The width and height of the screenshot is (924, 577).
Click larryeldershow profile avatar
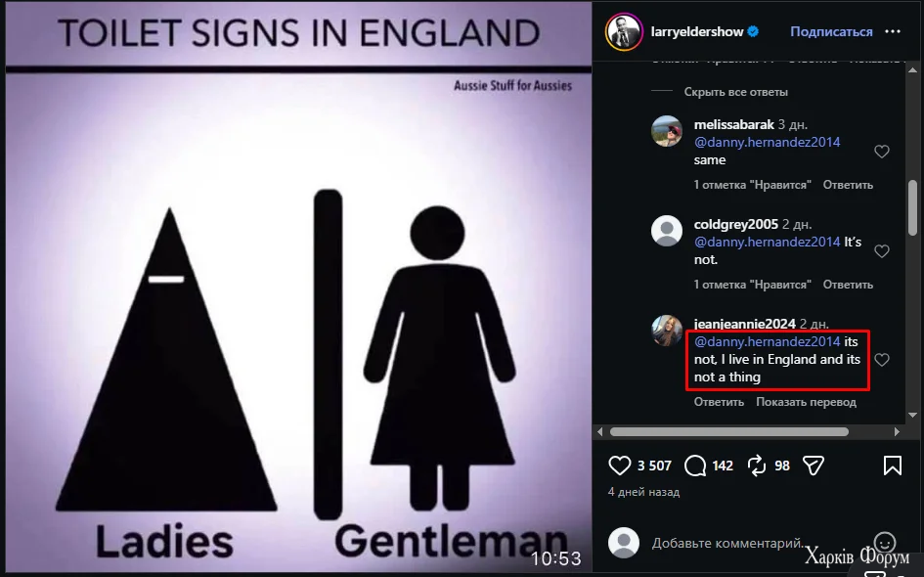[624, 32]
